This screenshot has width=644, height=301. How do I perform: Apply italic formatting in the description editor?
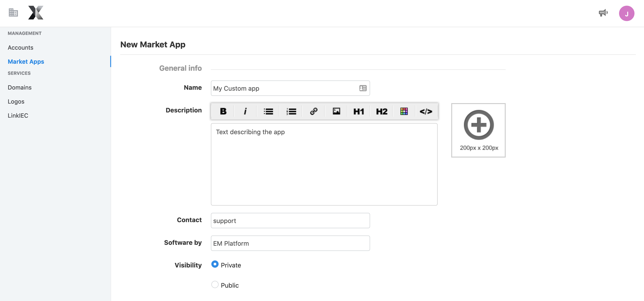245,112
